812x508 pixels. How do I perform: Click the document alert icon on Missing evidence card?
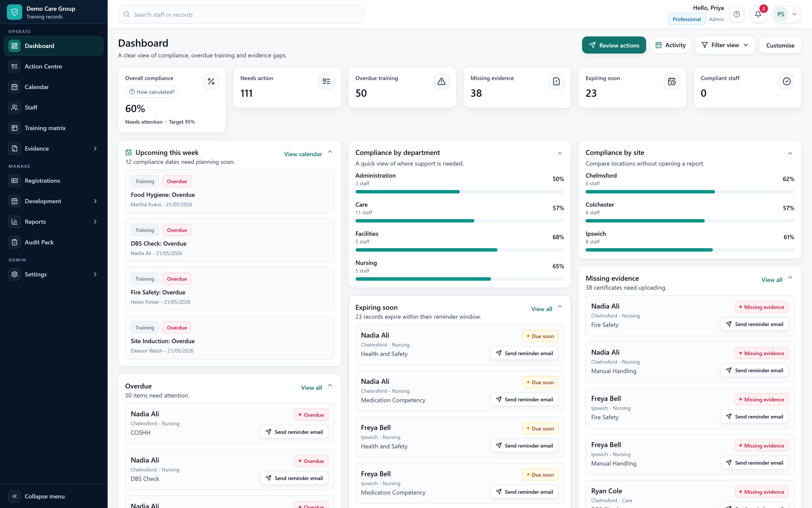point(556,81)
